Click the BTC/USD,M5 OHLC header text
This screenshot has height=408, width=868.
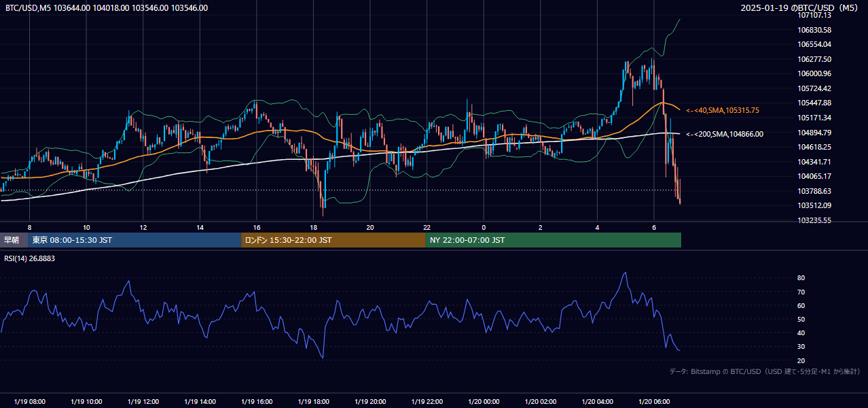point(107,8)
